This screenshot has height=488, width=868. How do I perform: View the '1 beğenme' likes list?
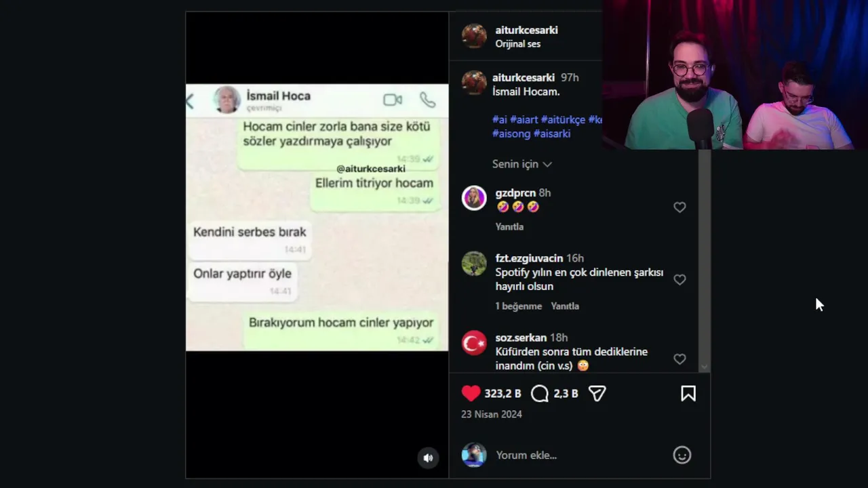point(518,306)
